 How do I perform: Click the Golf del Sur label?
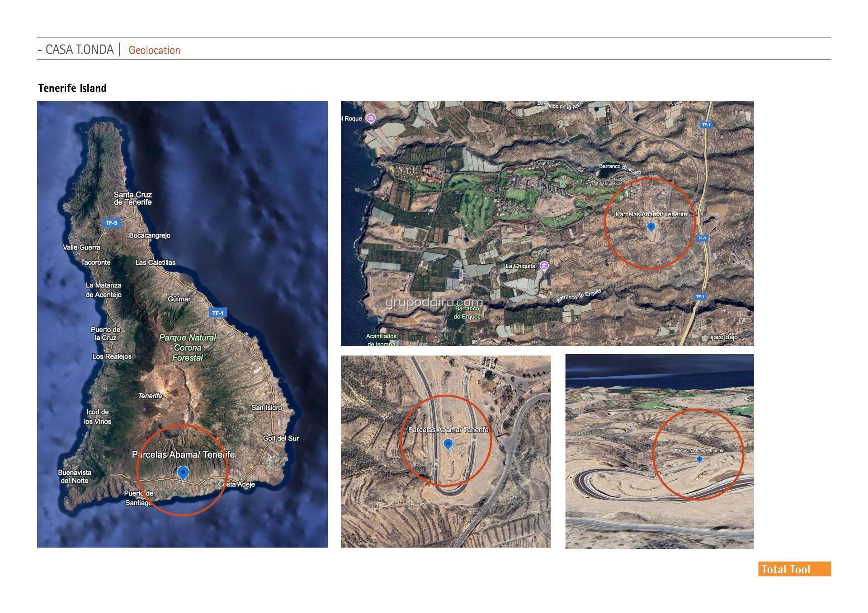281,438
